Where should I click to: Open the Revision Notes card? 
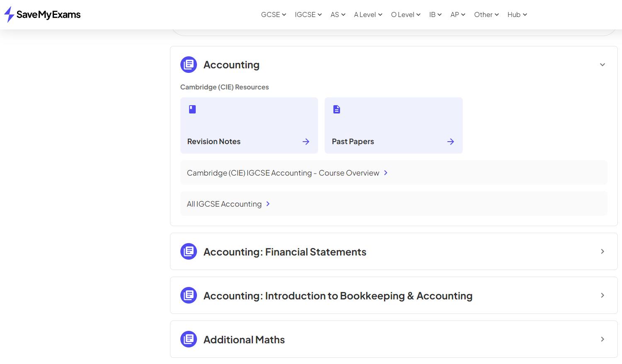point(249,125)
